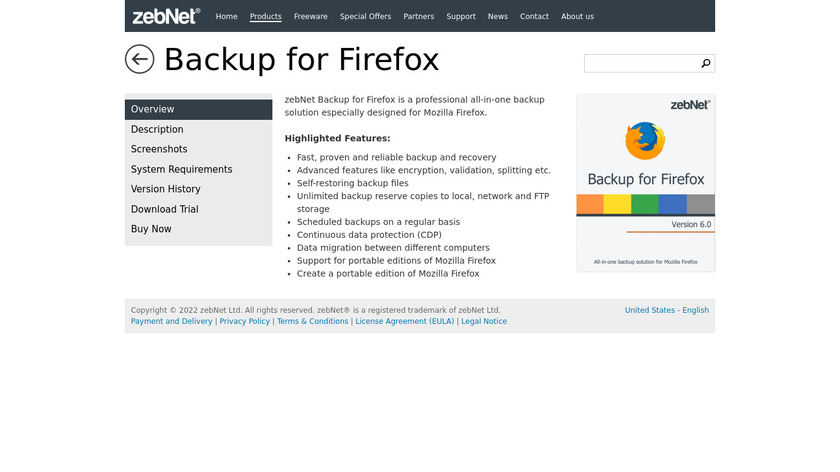Click 'Continuous data protection (CDP)' bullet
The height and width of the screenshot is (472, 840).
[369, 235]
